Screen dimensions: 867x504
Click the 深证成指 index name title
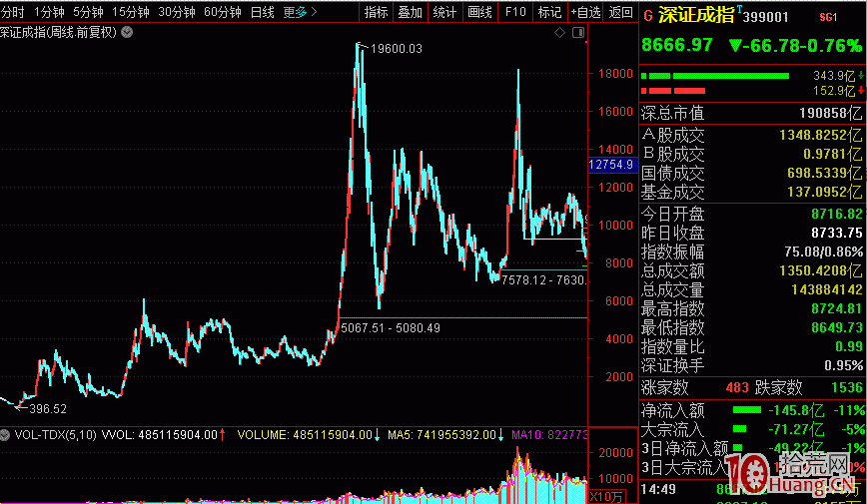click(x=697, y=16)
